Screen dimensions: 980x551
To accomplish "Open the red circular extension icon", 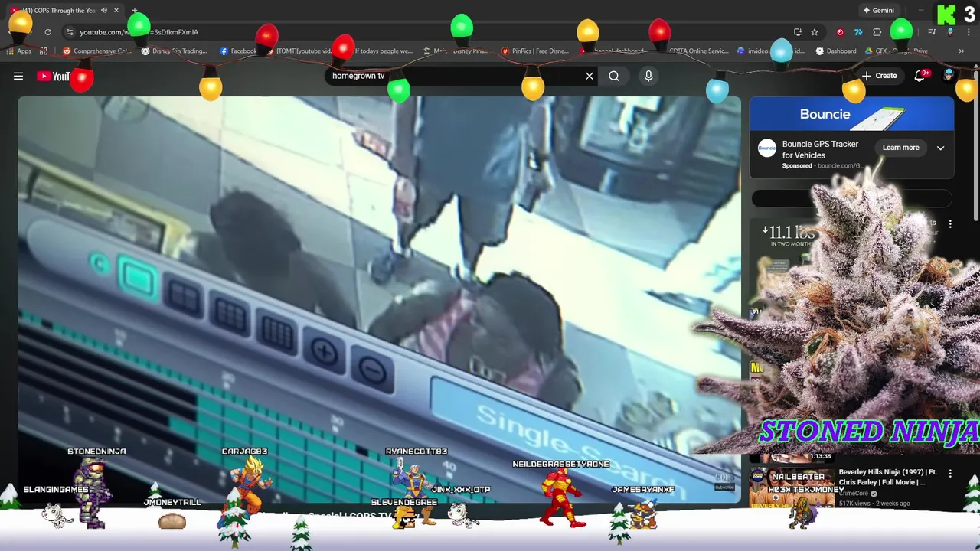I will [840, 32].
